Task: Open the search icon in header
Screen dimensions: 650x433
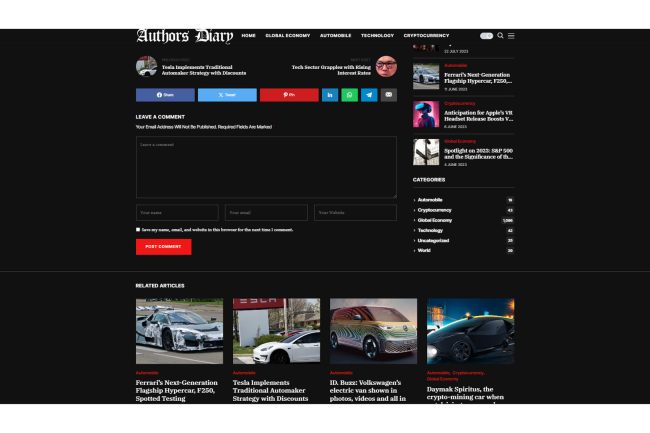Action: [x=501, y=35]
